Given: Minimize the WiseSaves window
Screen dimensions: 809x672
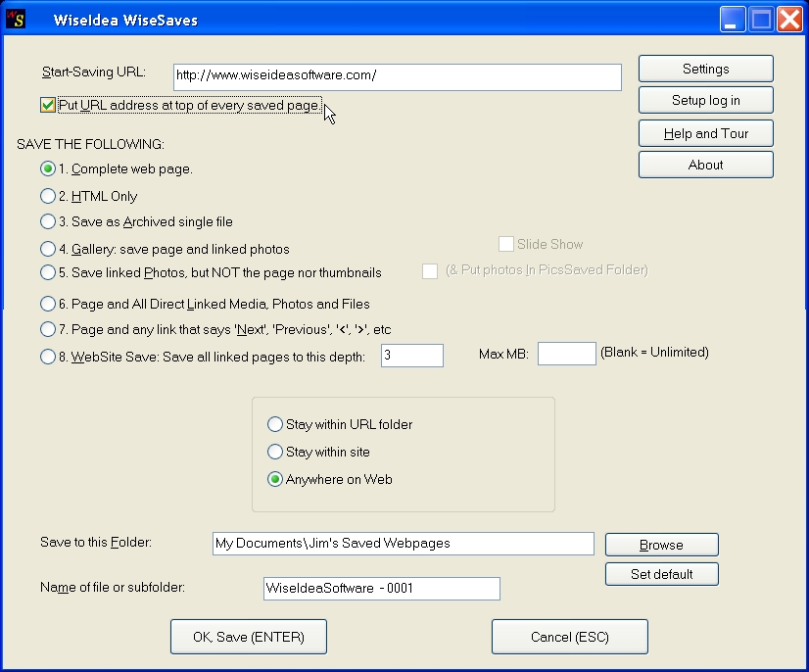Looking at the screenshot, I should tap(733, 20).
